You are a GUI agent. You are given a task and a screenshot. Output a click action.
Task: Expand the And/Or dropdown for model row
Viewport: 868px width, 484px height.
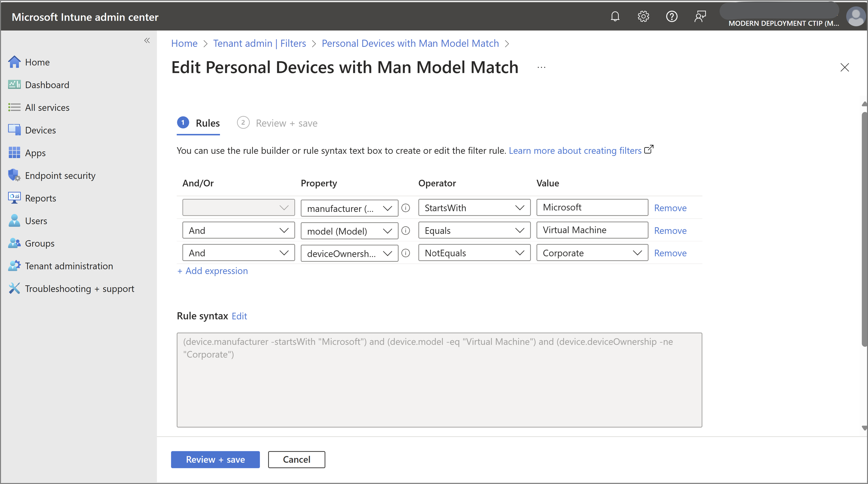pyautogui.click(x=238, y=230)
